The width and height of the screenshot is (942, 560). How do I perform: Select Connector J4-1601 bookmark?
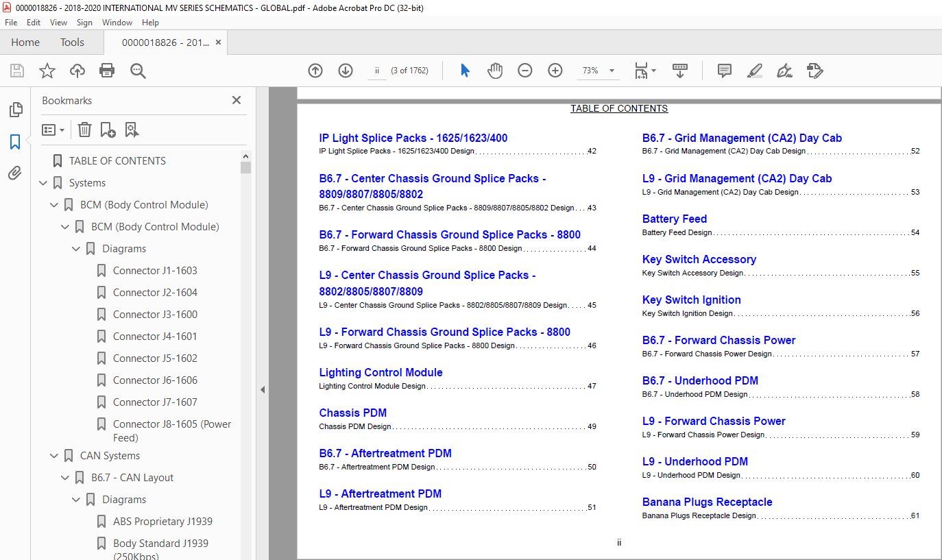[155, 337]
